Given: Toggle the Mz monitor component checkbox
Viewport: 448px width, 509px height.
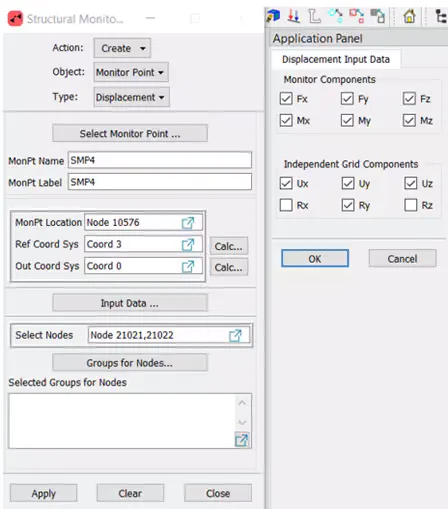Looking at the screenshot, I should pos(409,120).
